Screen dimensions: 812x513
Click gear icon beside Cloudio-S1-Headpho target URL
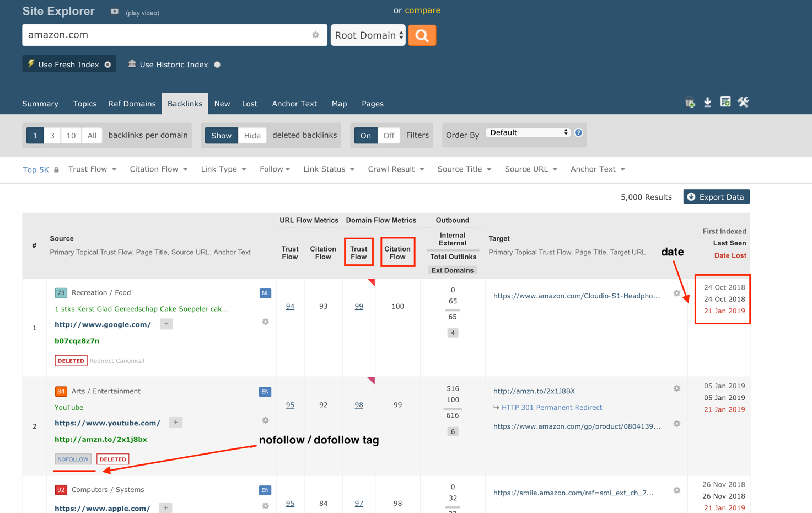tap(677, 293)
